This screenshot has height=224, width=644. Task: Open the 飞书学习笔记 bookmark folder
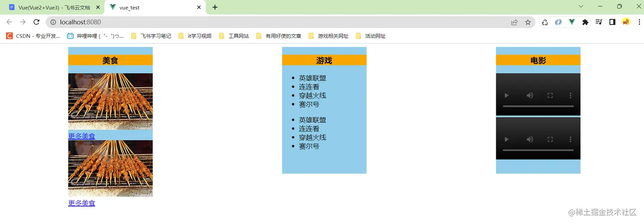tap(151, 36)
